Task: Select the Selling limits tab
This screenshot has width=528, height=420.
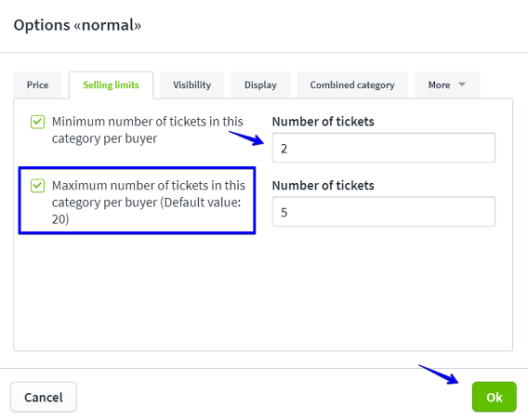Action: pos(112,85)
